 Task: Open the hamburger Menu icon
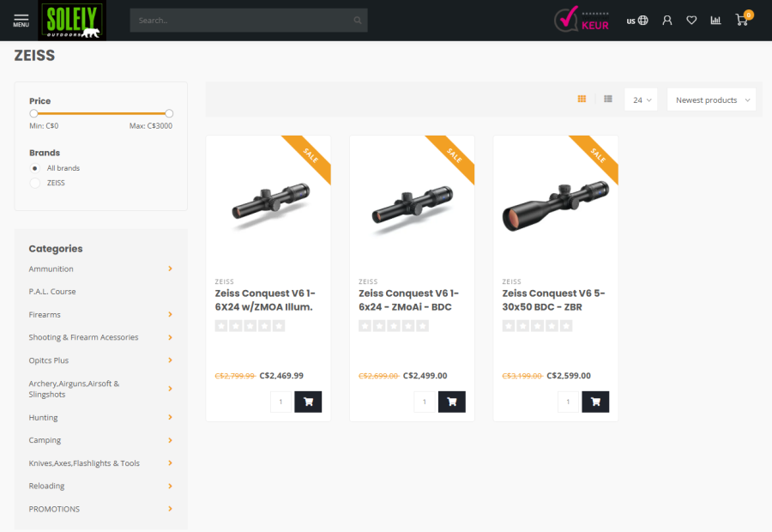(21, 20)
